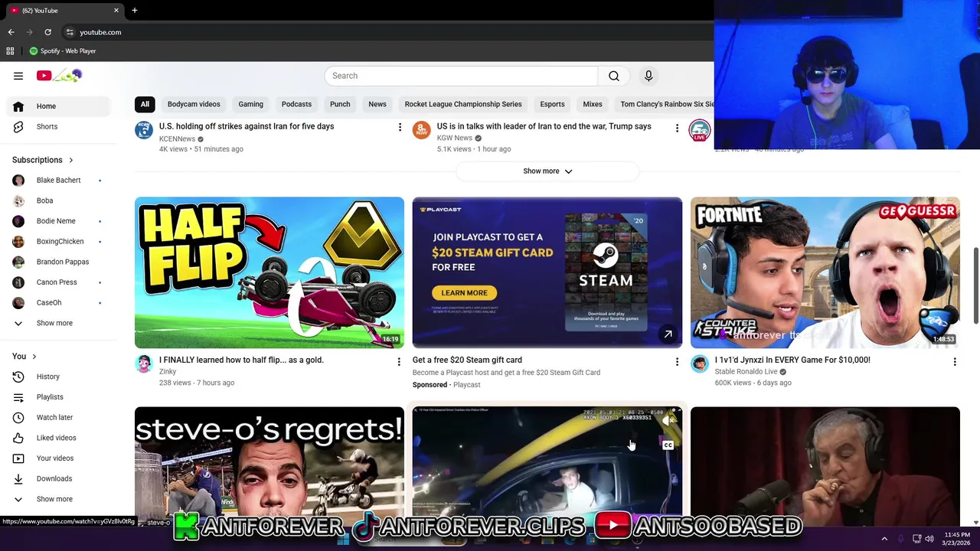Go back with the browser back arrow
Viewport: 980px width, 551px height.
click(11, 32)
